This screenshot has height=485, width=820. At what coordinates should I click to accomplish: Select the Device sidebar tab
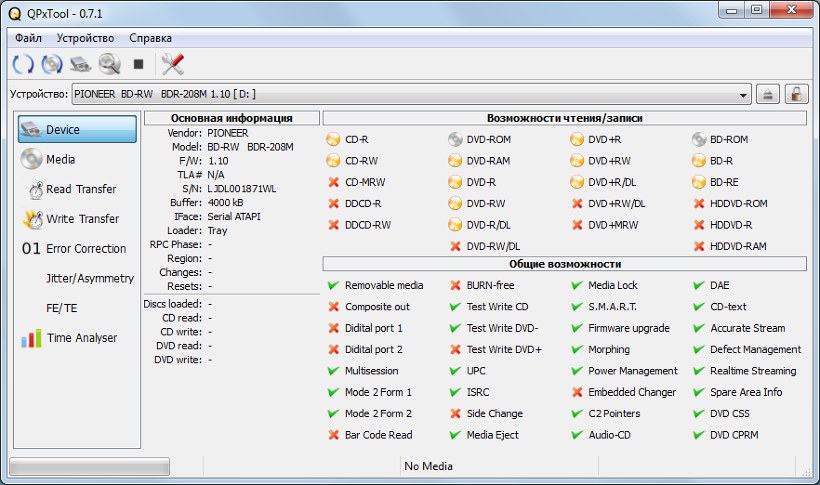point(78,129)
